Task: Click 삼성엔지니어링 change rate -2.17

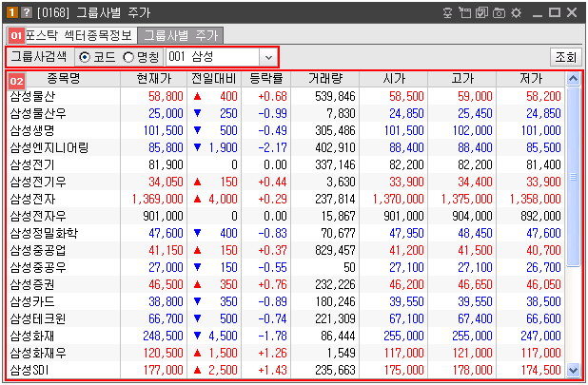Action: click(273, 148)
